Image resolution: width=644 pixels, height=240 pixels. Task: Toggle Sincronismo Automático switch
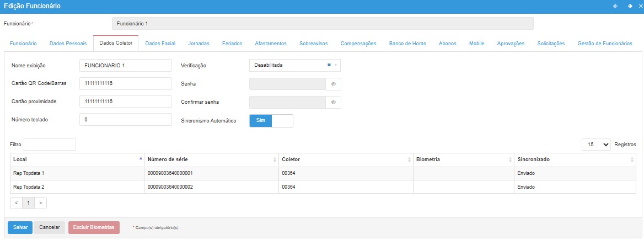[271, 120]
